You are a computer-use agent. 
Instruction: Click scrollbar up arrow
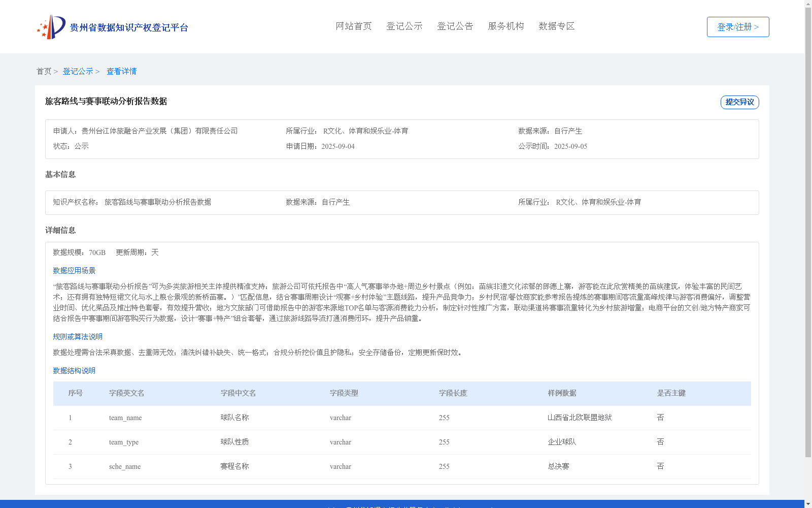coord(808,4)
